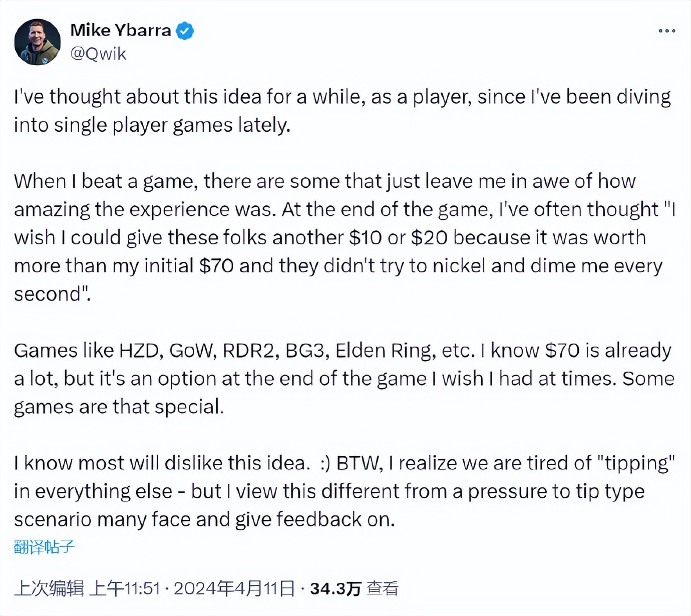
Task: Open the @Qwik handle link
Action: tap(98, 54)
